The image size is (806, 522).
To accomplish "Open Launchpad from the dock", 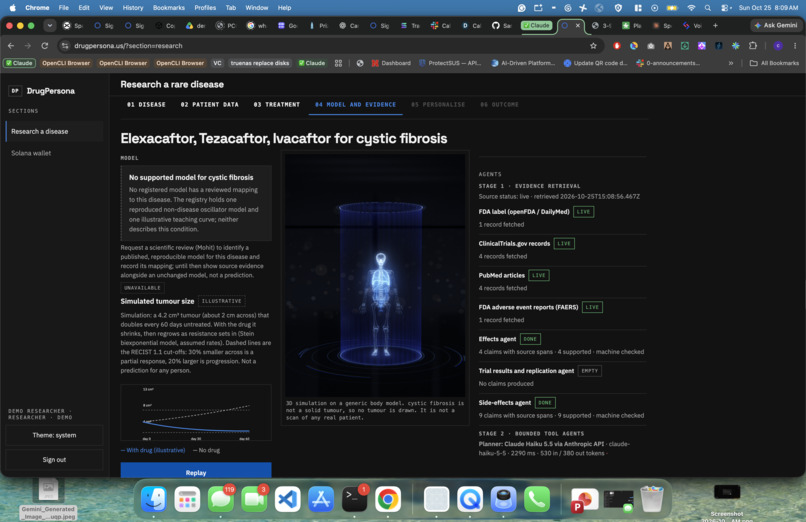I will 187,499.
